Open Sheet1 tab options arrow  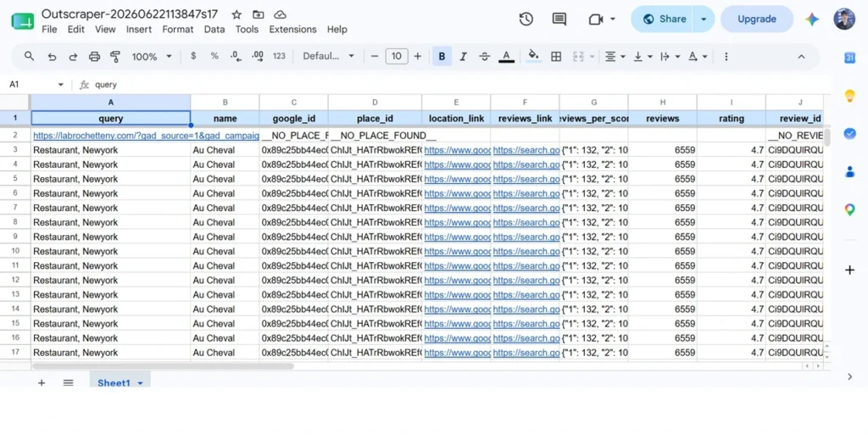140,383
